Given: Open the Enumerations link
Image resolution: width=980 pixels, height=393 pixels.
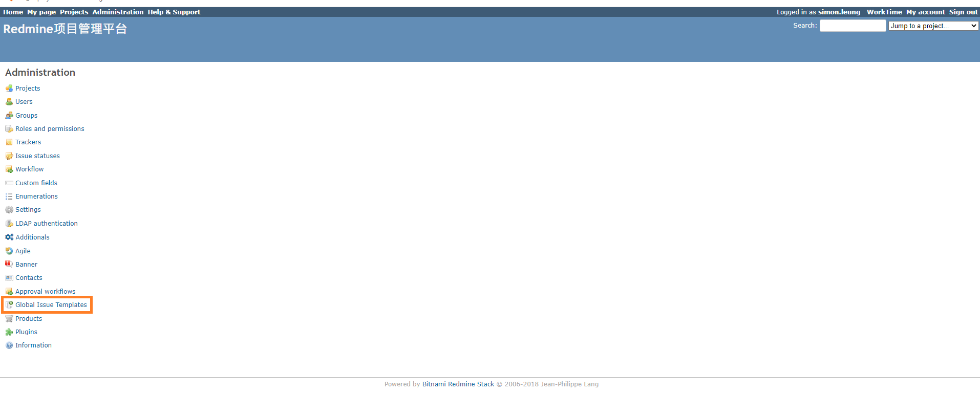Looking at the screenshot, I should click(x=36, y=196).
